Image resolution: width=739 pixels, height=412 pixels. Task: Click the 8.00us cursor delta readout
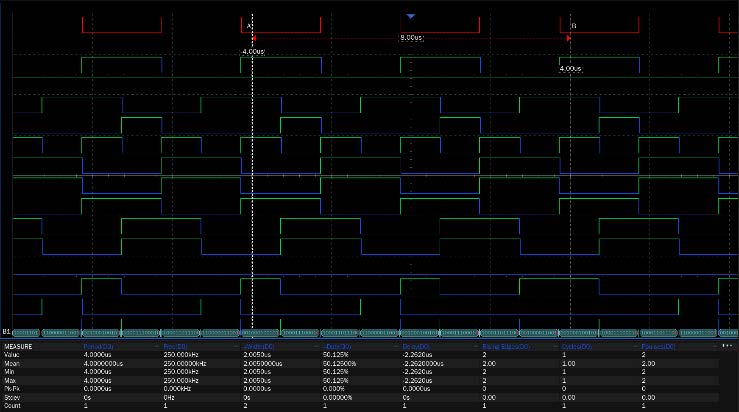point(411,37)
